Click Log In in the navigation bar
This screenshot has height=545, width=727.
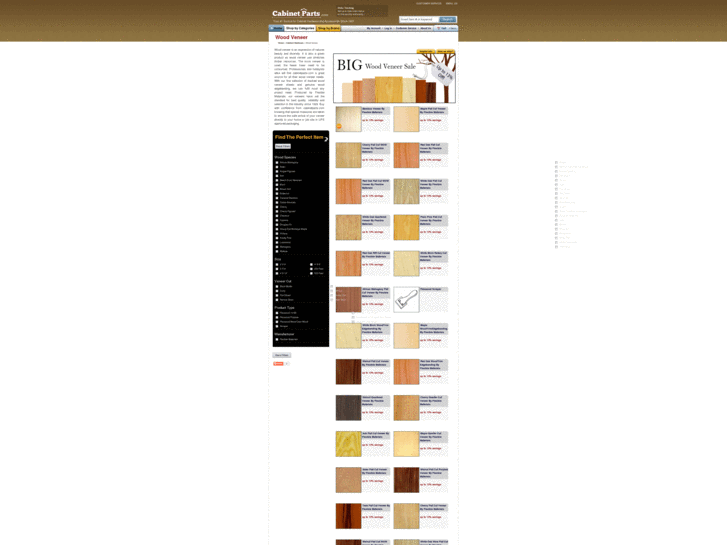[x=388, y=28]
